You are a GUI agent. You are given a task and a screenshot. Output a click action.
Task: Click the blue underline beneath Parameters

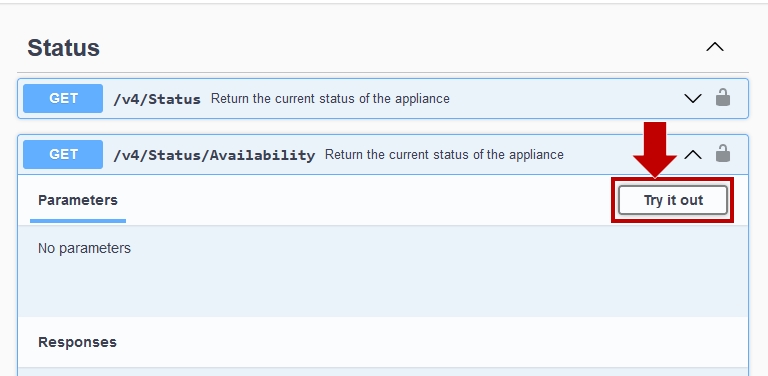pyautogui.click(x=78, y=221)
